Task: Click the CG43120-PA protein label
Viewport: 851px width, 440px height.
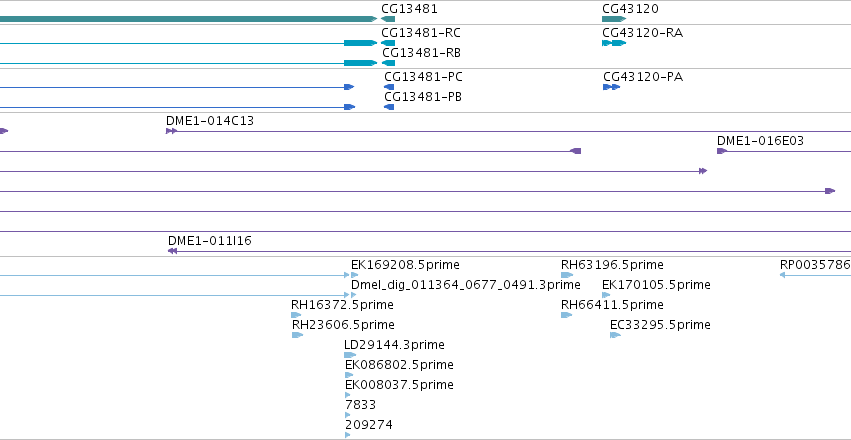Action: (x=643, y=77)
